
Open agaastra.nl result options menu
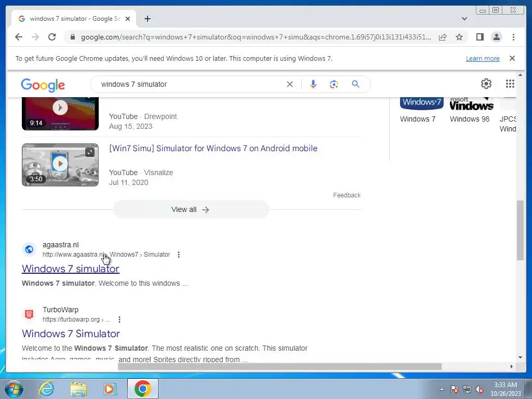pyautogui.click(x=179, y=255)
